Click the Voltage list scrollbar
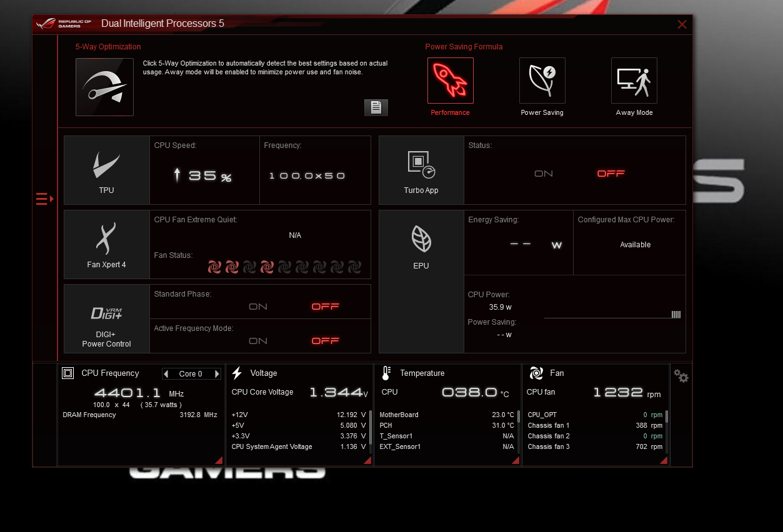 tap(371, 427)
